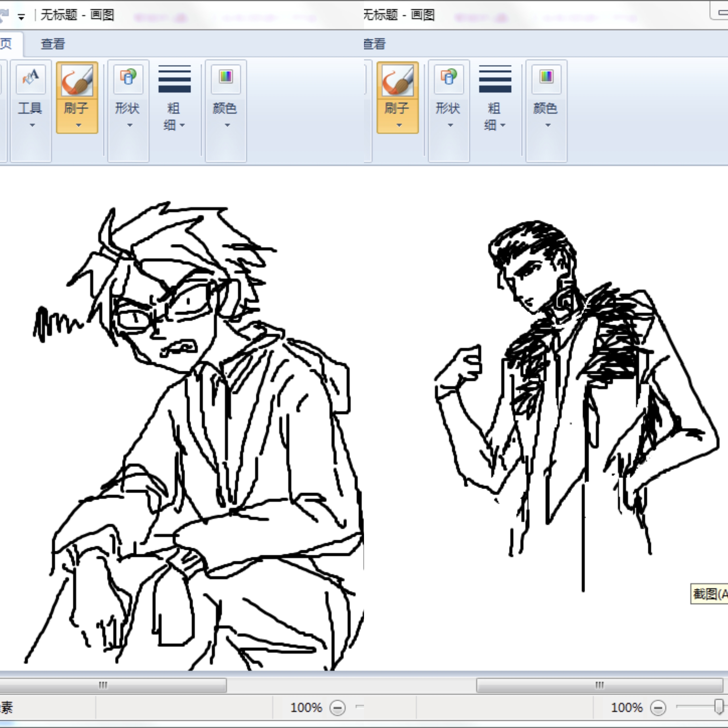Switch to the 查看 tab in left window
Viewport: 728px width, 728px height.
coord(53,44)
